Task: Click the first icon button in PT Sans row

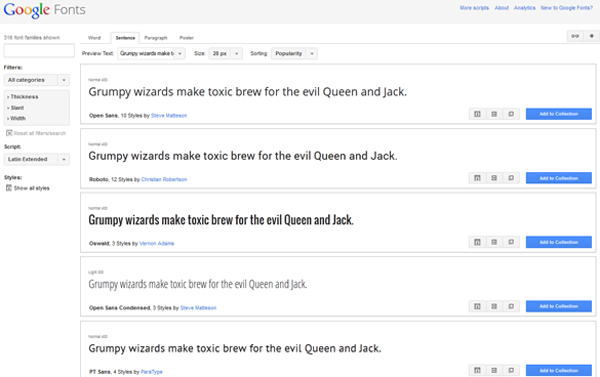Action: (477, 370)
